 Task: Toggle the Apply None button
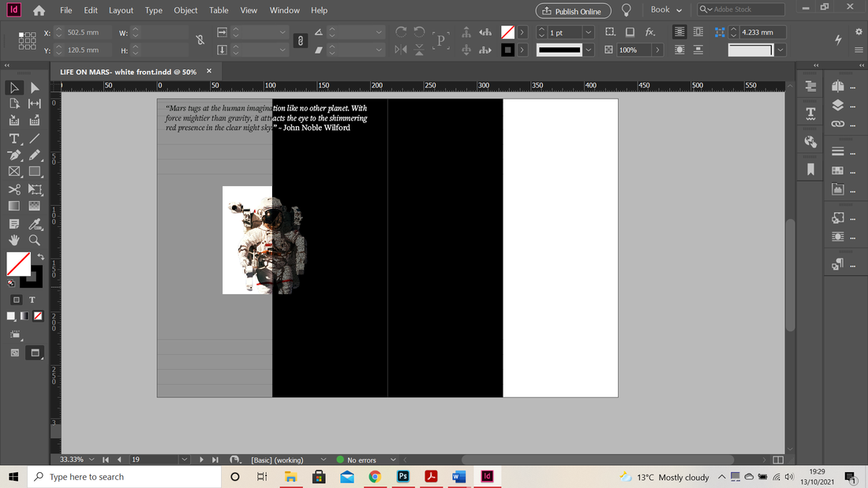click(38, 316)
